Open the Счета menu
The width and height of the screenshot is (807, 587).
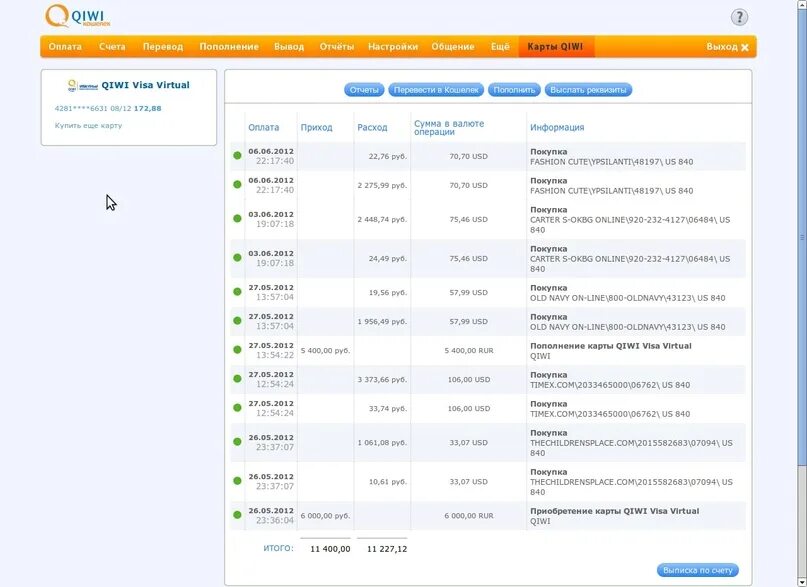point(112,47)
